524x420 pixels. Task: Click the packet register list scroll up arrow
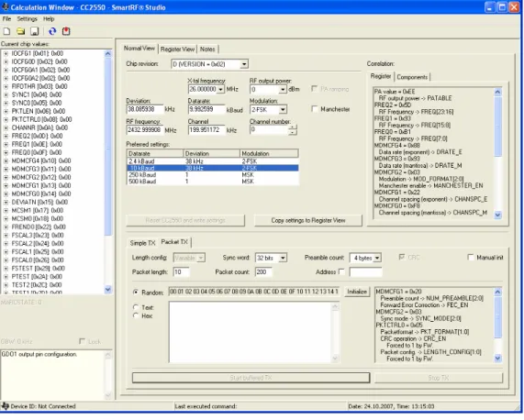pyautogui.click(x=497, y=292)
